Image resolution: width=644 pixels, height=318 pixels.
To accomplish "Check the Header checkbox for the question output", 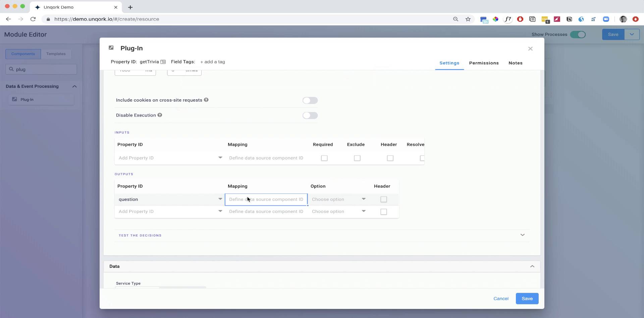I will (x=384, y=199).
